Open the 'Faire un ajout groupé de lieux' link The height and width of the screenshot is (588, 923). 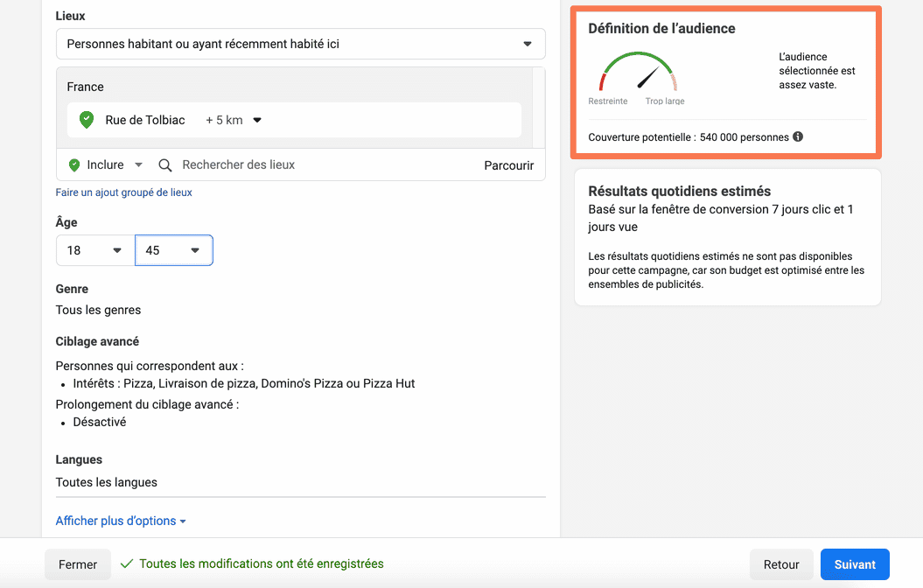(x=123, y=192)
